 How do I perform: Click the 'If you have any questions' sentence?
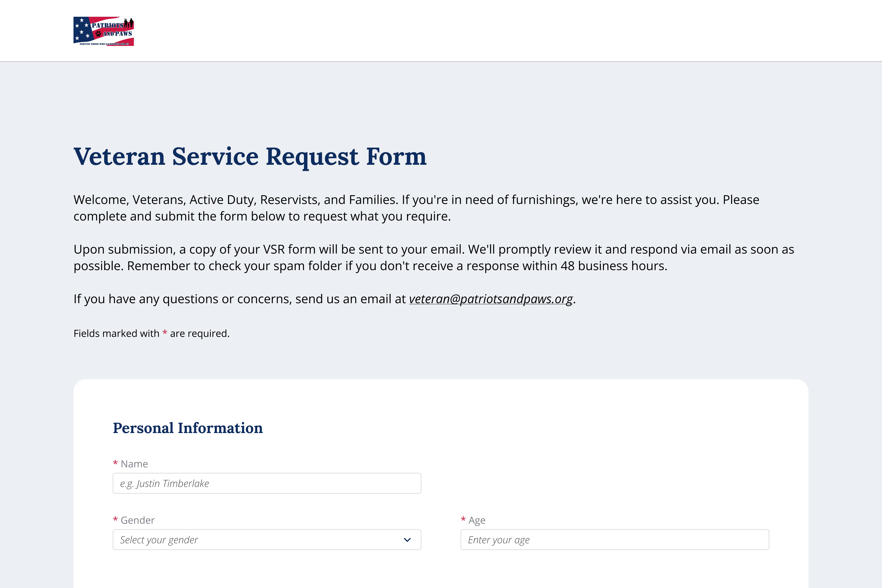[x=240, y=299]
